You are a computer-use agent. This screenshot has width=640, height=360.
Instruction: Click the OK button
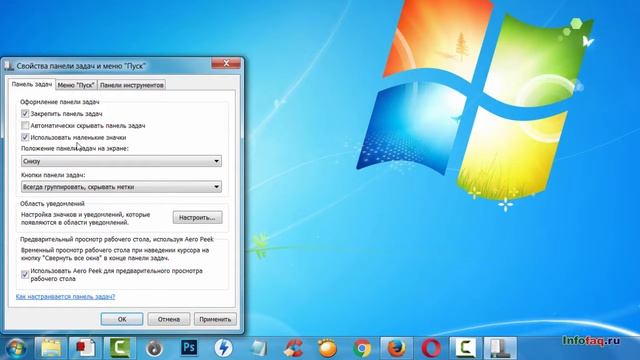(x=122, y=319)
